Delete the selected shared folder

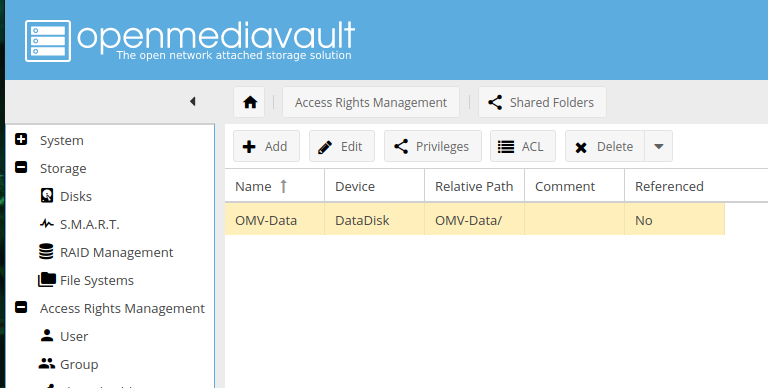605,146
